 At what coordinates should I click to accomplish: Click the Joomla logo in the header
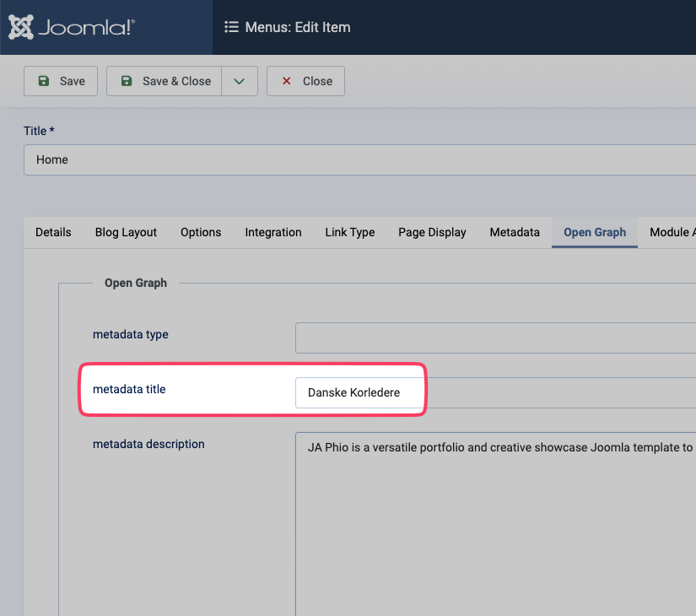[72, 27]
